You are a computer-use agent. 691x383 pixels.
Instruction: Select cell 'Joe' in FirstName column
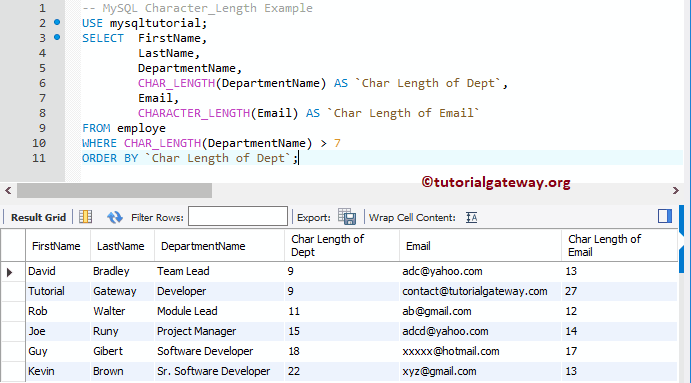coord(58,331)
